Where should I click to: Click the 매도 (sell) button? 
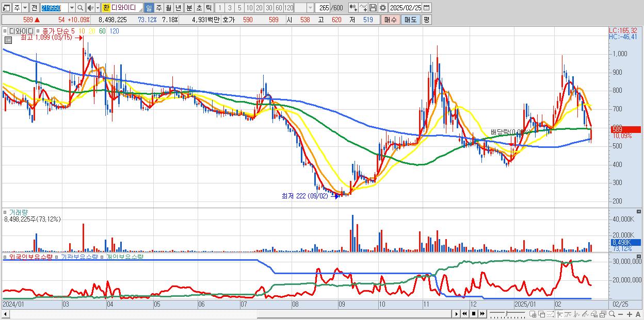[411, 20]
